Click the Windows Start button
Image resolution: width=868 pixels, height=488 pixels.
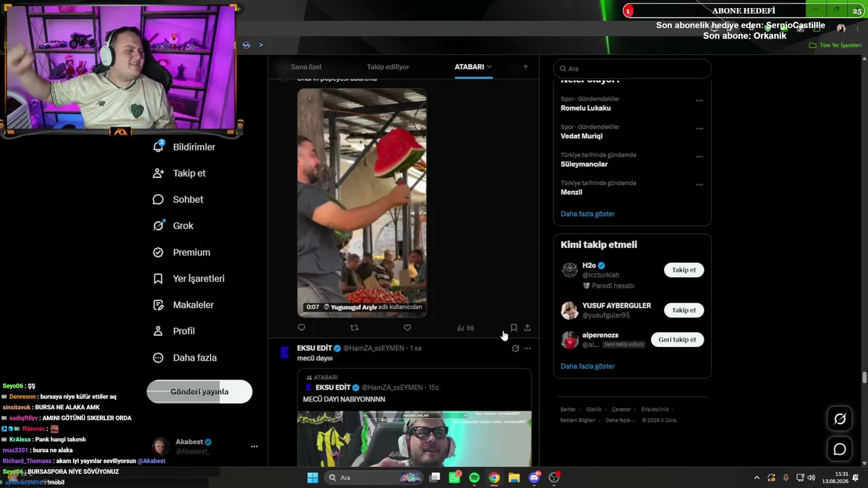coord(313,477)
